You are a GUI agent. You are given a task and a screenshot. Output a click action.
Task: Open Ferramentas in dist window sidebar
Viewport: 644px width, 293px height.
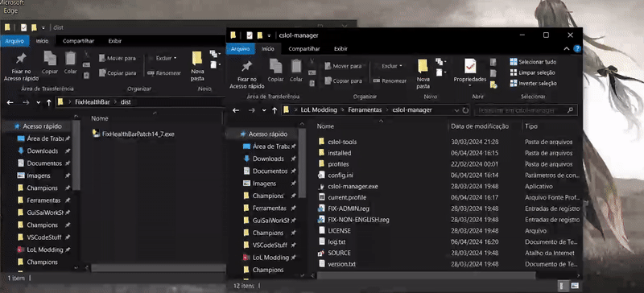pos(39,200)
